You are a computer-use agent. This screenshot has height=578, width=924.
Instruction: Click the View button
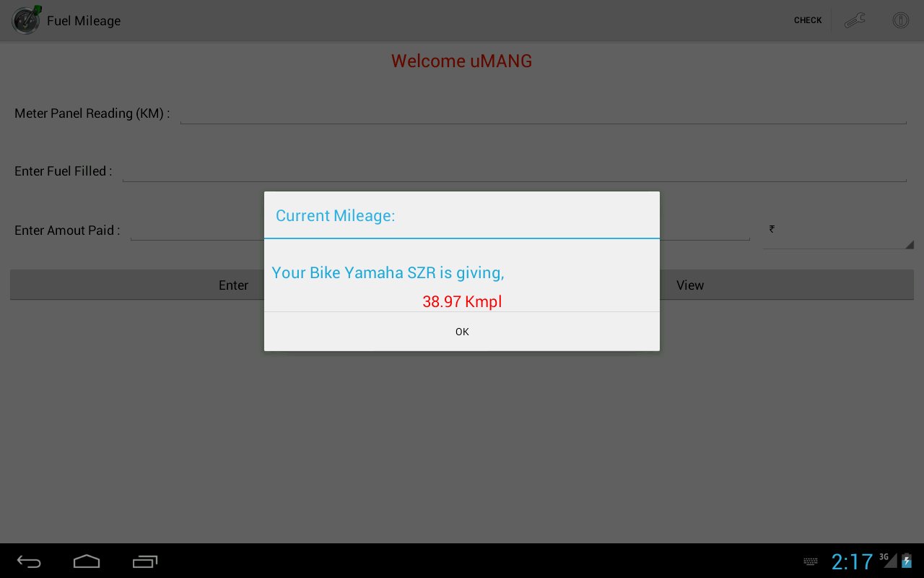(690, 285)
